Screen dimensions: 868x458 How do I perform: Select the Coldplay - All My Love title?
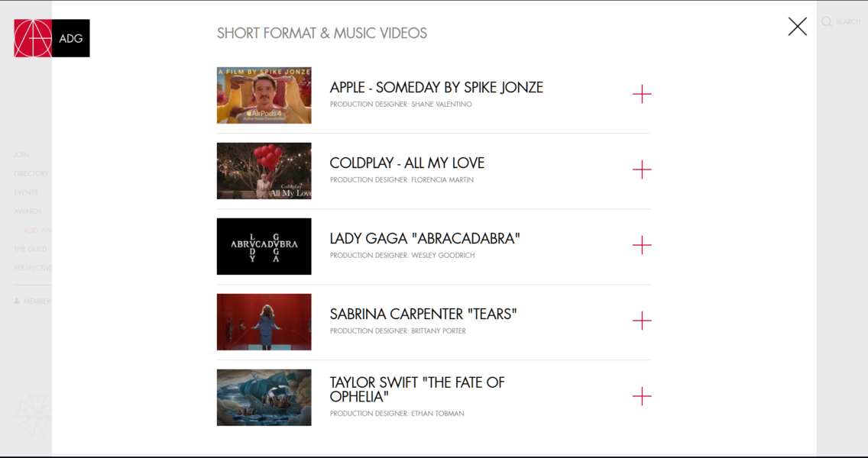tap(406, 163)
